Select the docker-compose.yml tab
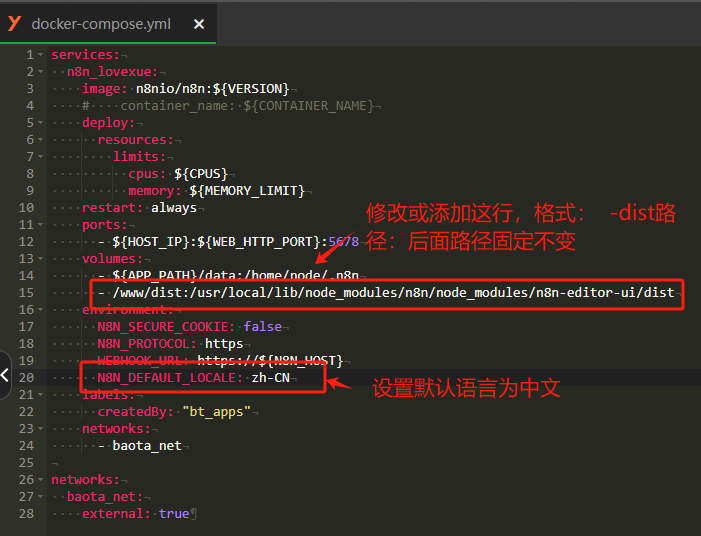Viewport: 701px width, 536px height. (108, 24)
